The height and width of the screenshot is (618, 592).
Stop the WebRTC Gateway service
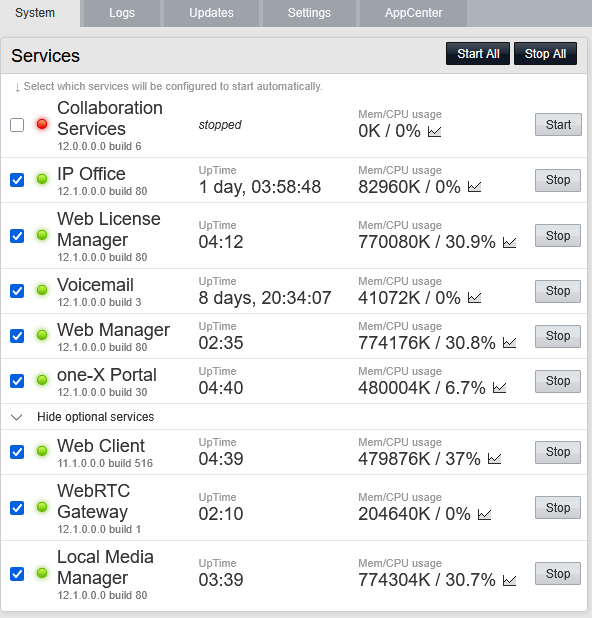tap(558, 508)
